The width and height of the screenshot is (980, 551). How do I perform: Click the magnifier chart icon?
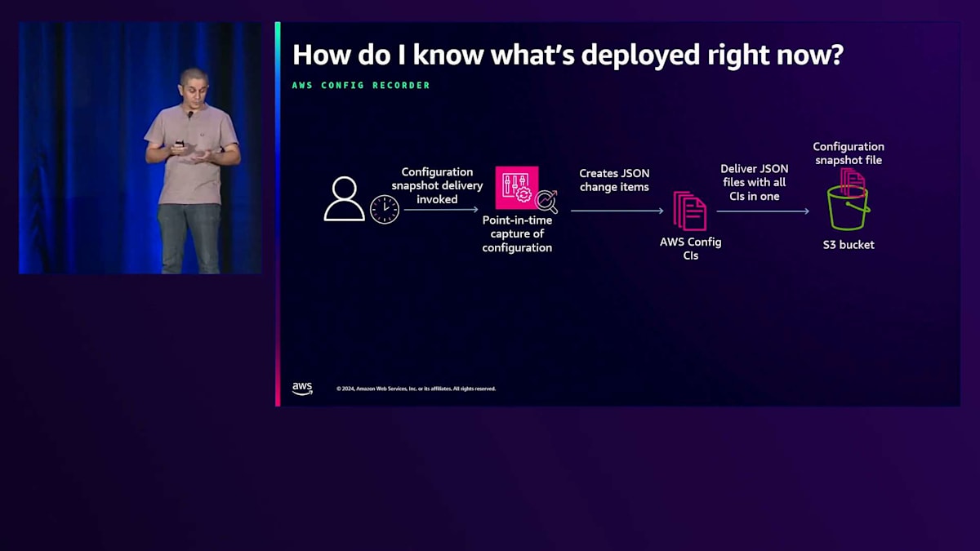click(x=546, y=201)
